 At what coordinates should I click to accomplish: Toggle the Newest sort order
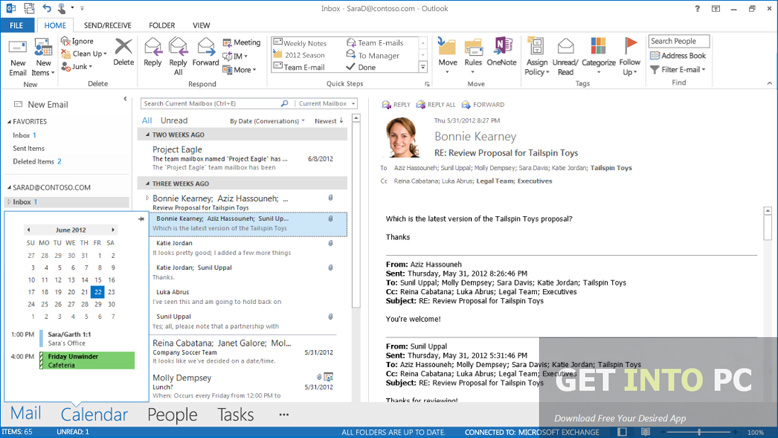328,121
